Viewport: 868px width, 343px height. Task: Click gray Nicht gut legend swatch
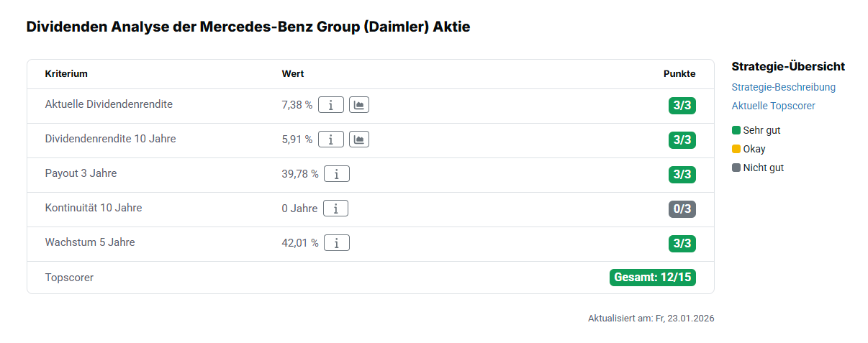coord(736,168)
